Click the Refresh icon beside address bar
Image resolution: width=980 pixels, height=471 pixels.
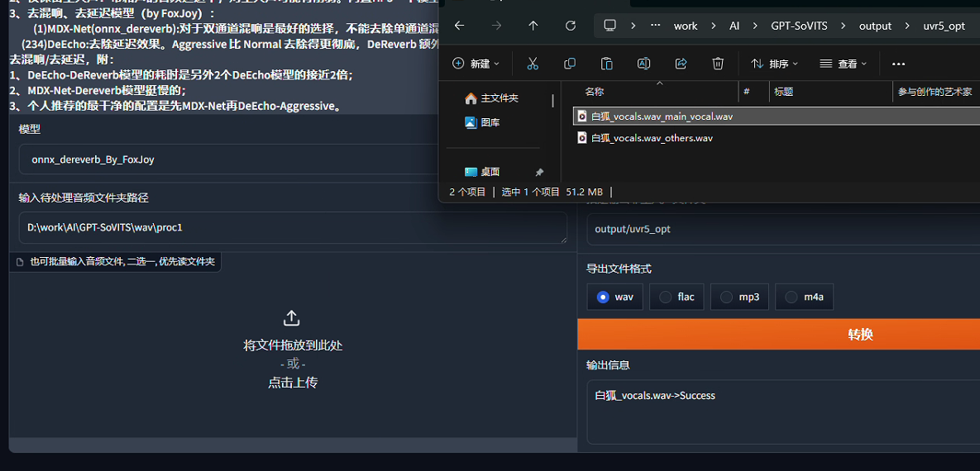[x=571, y=26]
